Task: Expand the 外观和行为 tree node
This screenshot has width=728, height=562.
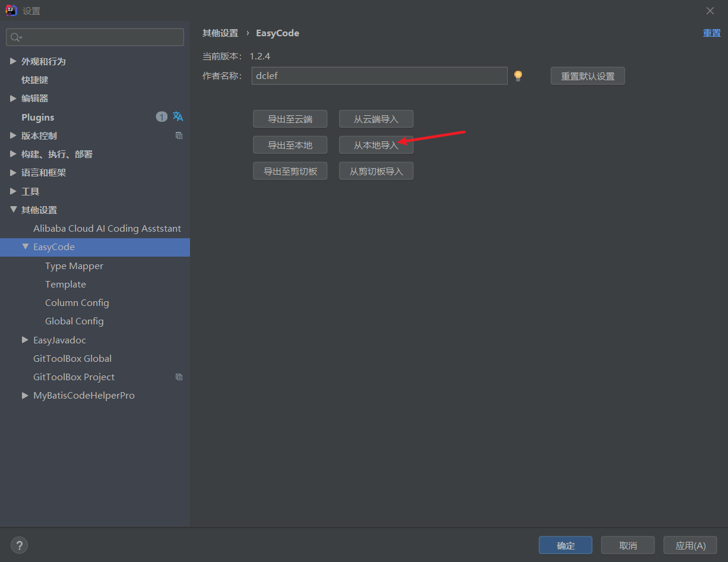Action: pos(13,61)
